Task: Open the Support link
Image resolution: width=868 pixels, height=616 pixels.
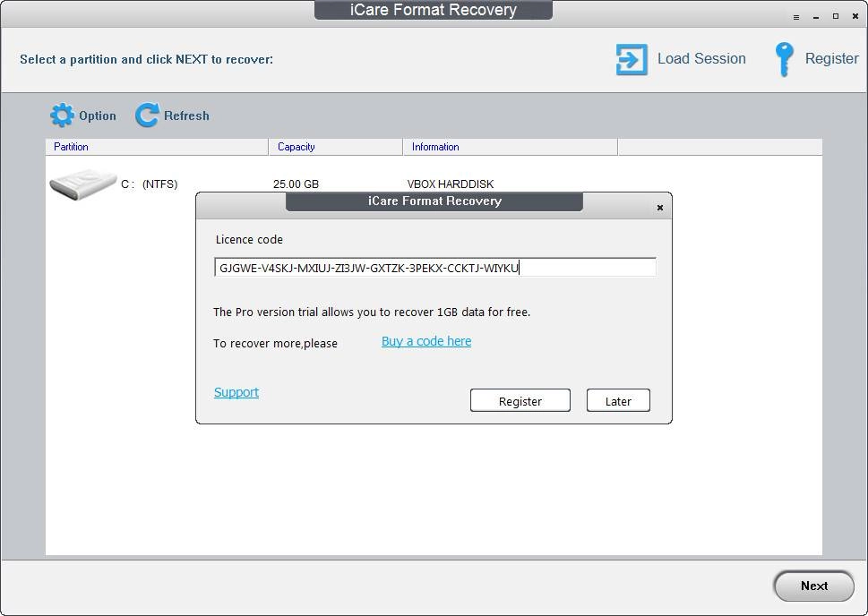Action: pyautogui.click(x=236, y=392)
